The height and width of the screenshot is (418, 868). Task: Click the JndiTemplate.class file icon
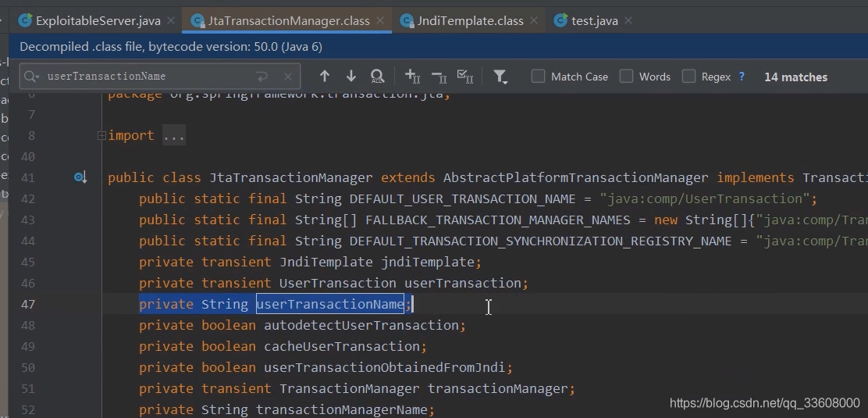(407, 21)
